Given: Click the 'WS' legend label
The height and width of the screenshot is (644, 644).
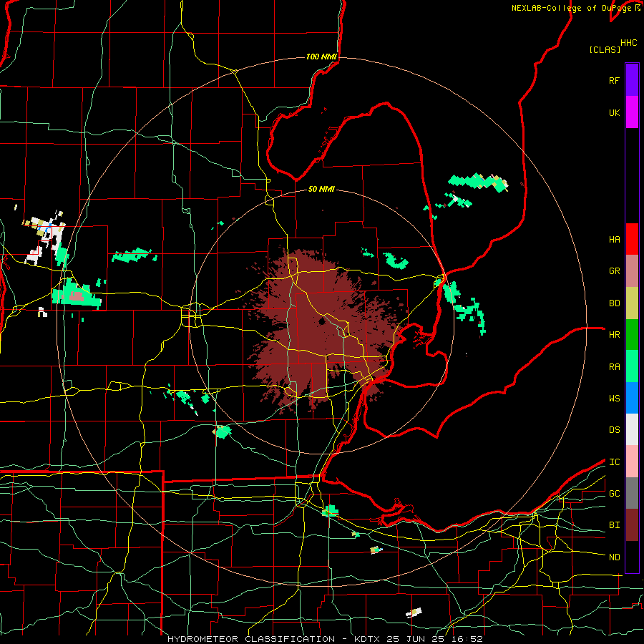Looking at the screenshot, I should point(614,399).
